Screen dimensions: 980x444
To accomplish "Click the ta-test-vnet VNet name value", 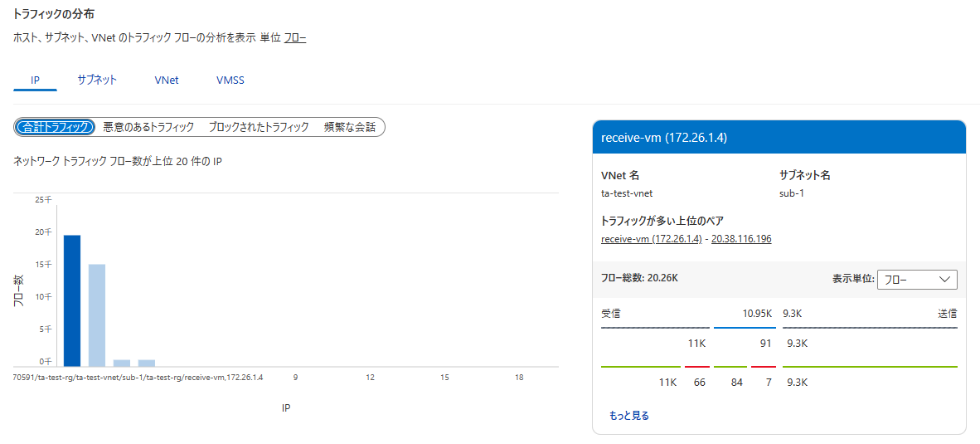I will click(626, 193).
